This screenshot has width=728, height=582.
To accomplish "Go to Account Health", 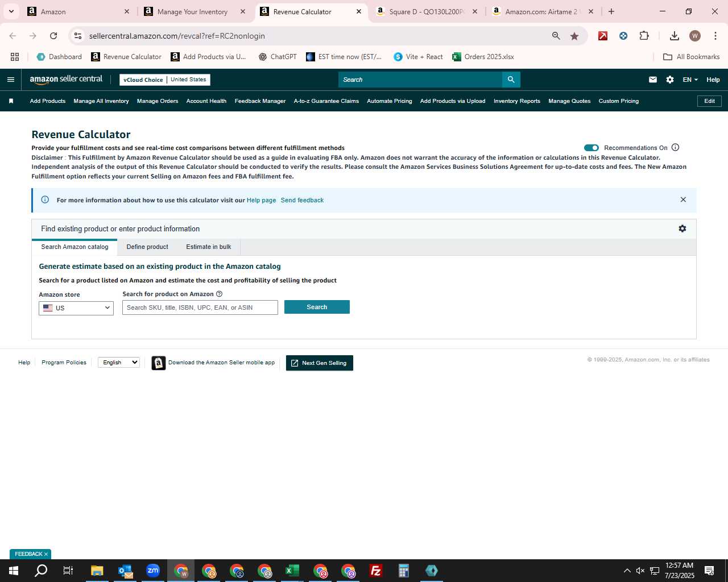I will coord(206,101).
